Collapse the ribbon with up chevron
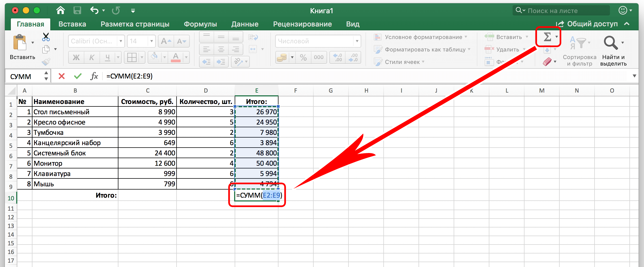The image size is (644, 267). click(627, 24)
